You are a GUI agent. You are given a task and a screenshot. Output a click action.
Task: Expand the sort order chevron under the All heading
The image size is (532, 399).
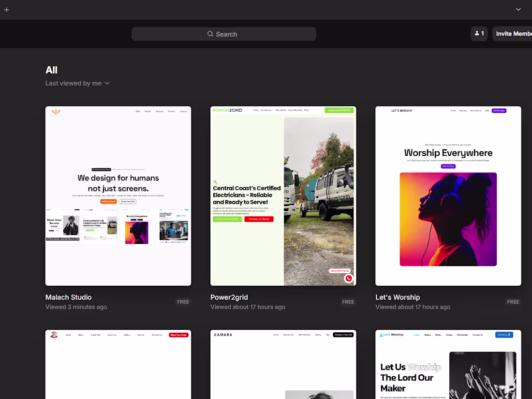pyautogui.click(x=107, y=83)
